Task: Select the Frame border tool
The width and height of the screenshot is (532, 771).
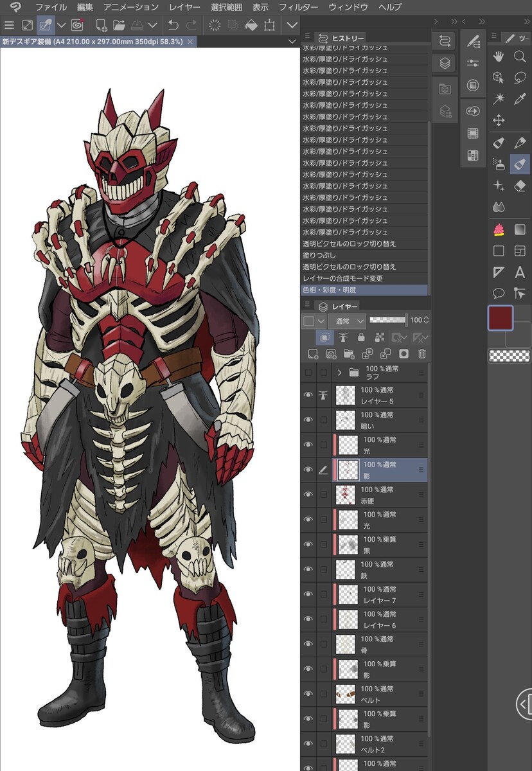Action: coord(520,251)
